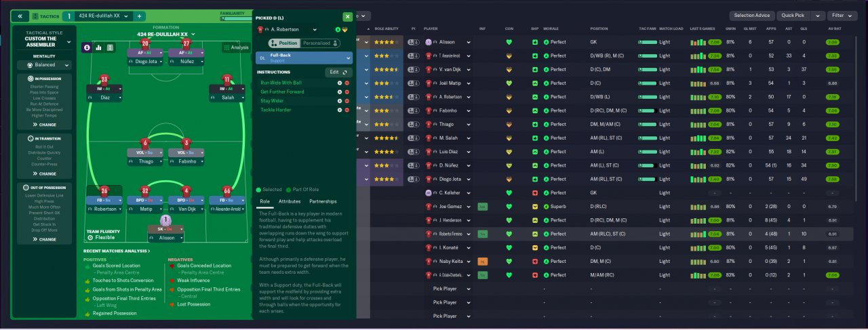Collapse the tactics panel with double-chevron icon

(20, 16)
